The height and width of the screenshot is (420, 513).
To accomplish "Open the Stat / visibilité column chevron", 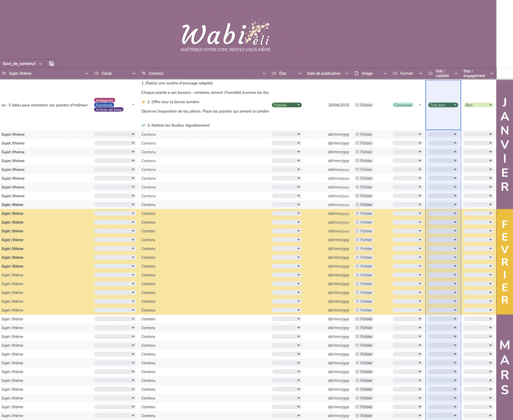I will (x=456, y=74).
